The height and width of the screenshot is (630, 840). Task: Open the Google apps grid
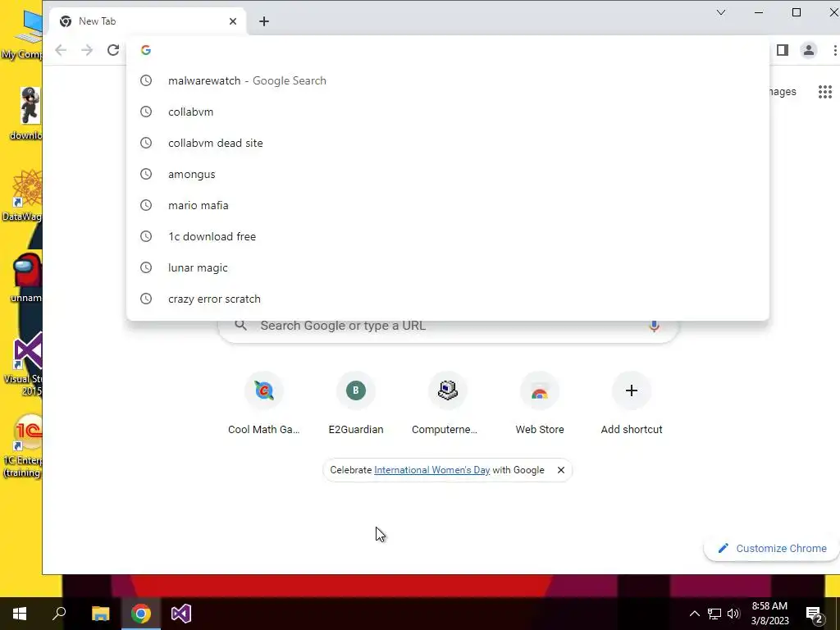(825, 92)
